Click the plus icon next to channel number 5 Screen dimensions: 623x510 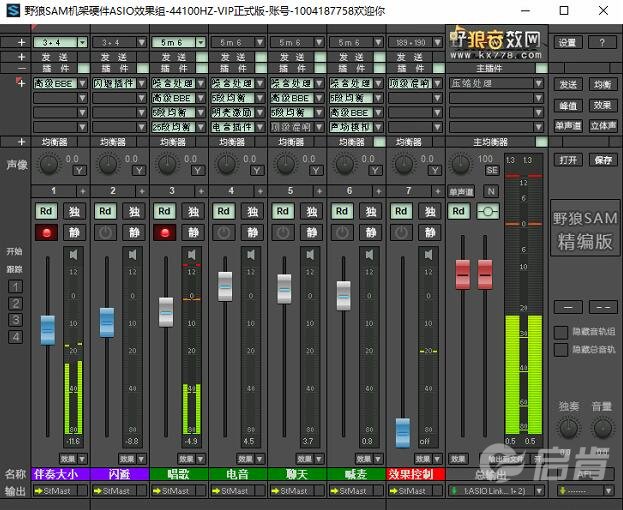coord(319,191)
